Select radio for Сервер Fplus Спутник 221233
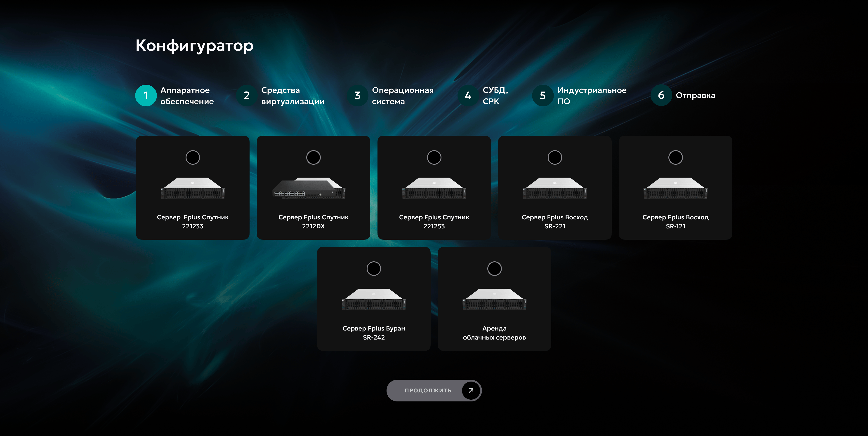This screenshot has width=868, height=436. (x=193, y=157)
